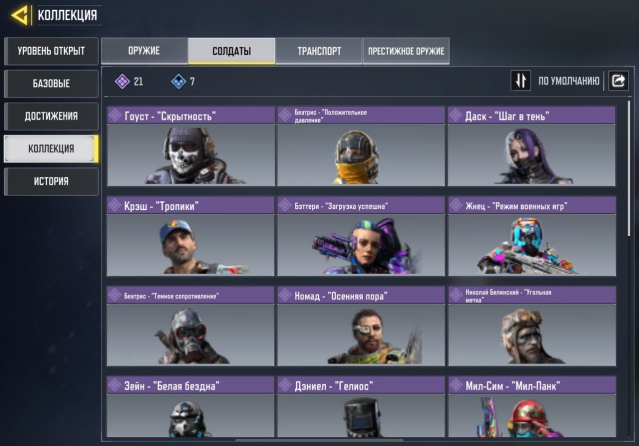Select the БАЗОВЫЕ sidebar button
The width and height of the screenshot is (639, 446).
point(51,84)
